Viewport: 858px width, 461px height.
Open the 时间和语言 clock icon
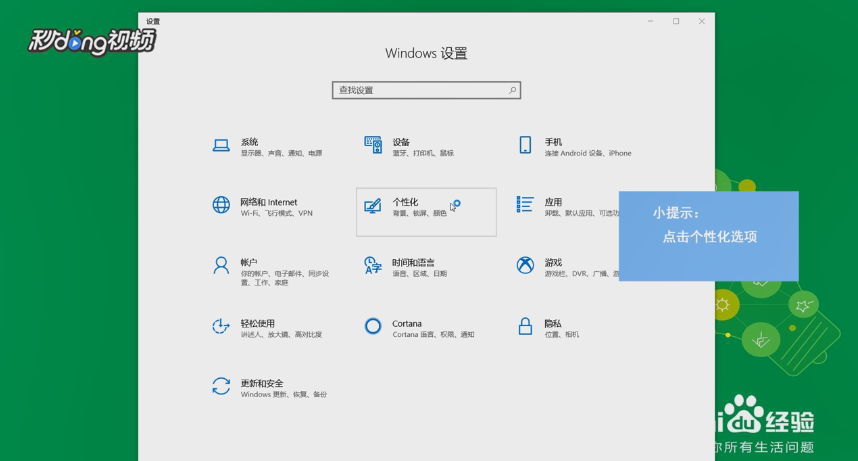(x=373, y=265)
